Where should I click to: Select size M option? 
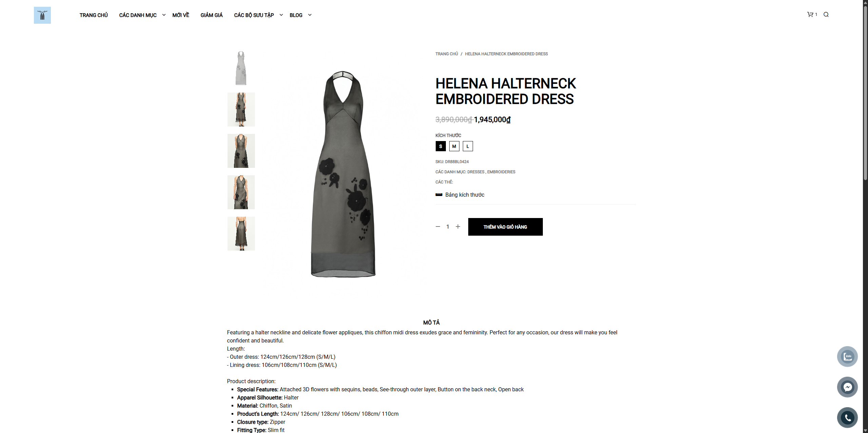[x=454, y=146]
